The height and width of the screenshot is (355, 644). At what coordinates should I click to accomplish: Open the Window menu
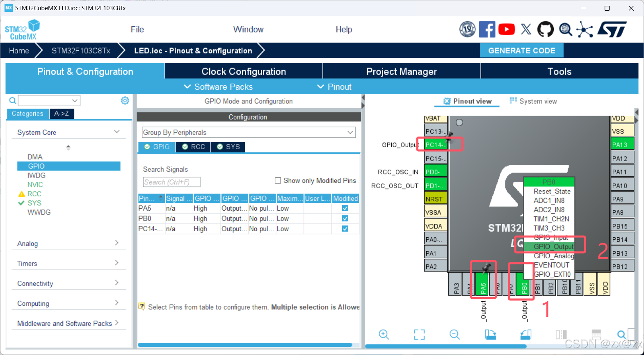pos(248,30)
